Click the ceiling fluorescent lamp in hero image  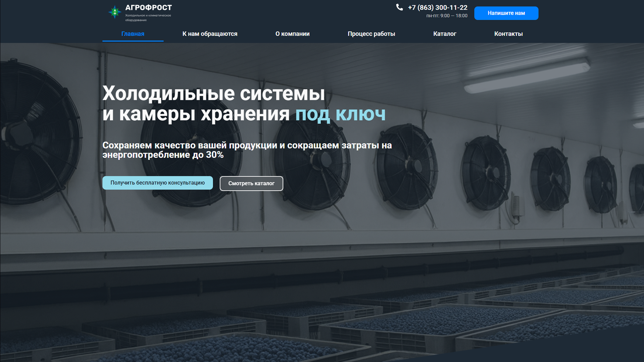coord(527,75)
